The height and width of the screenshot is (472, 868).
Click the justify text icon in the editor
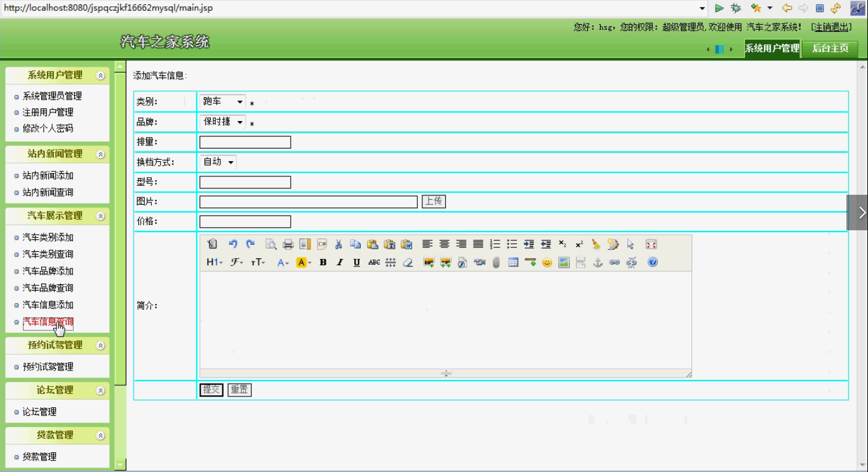478,244
